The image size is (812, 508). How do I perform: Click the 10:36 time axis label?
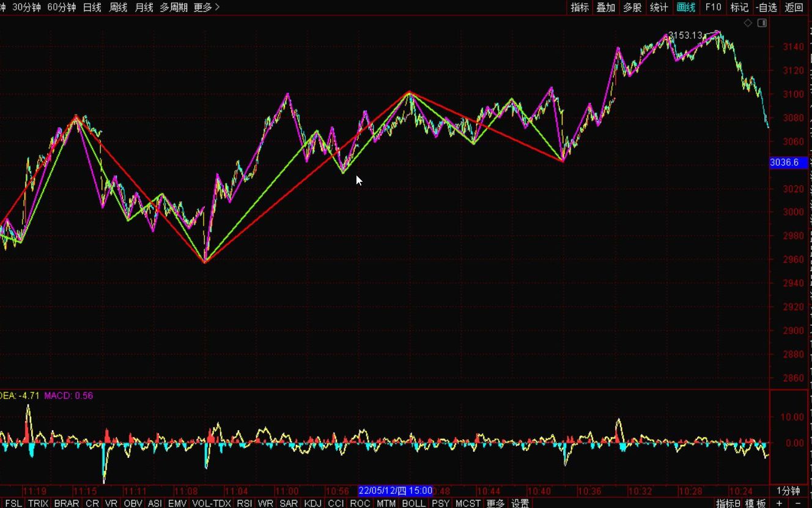[589, 491]
